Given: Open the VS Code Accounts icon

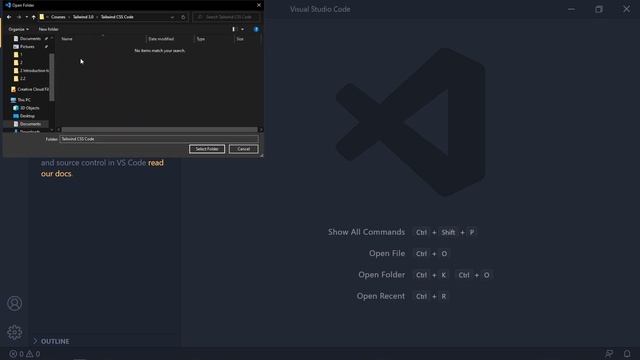Looking at the screenshot, I should pos(14,303).
